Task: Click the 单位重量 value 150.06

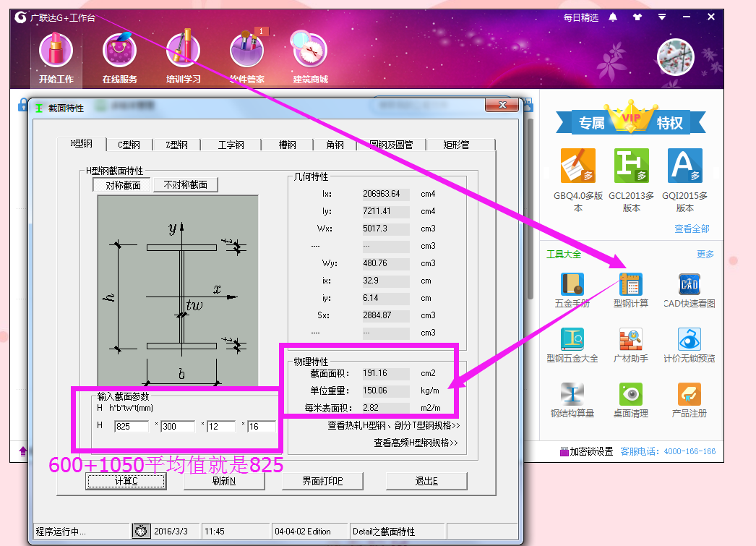Action: 386,391
